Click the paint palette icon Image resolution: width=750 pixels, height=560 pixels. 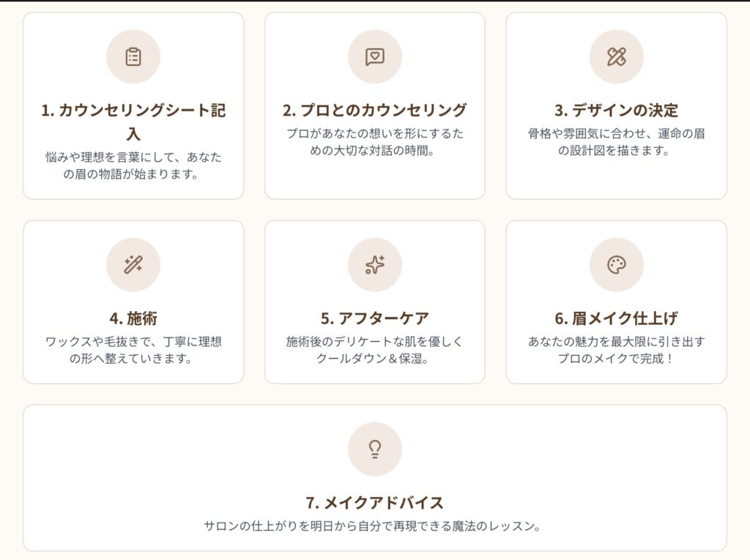[x=616, y=264]
